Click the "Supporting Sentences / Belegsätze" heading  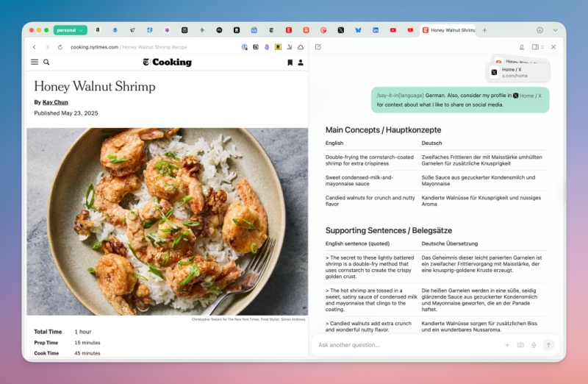pos(389,230)
